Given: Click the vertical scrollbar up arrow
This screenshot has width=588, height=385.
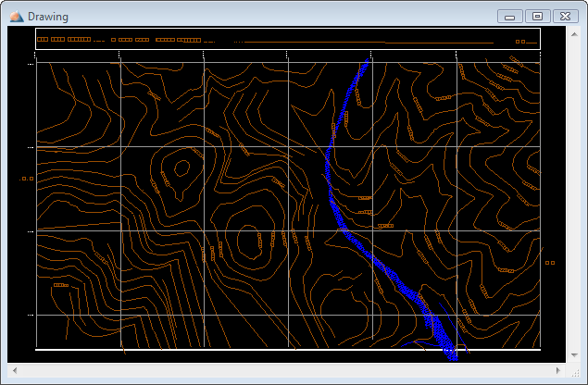Looking at the screenshot, I should pos(574,34).
